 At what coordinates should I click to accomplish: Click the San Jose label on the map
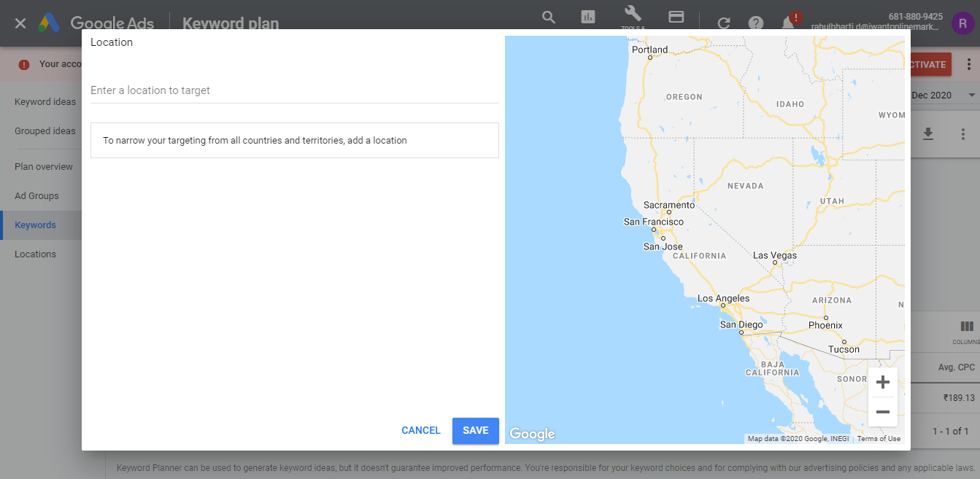(x=663, y=246)
